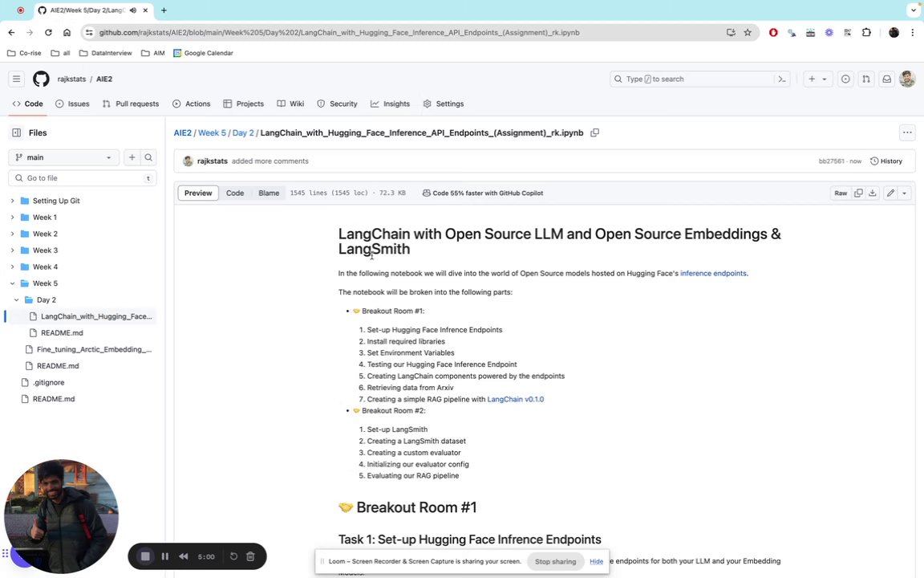Bookmark this page with the star icon

tap(748, 32)
